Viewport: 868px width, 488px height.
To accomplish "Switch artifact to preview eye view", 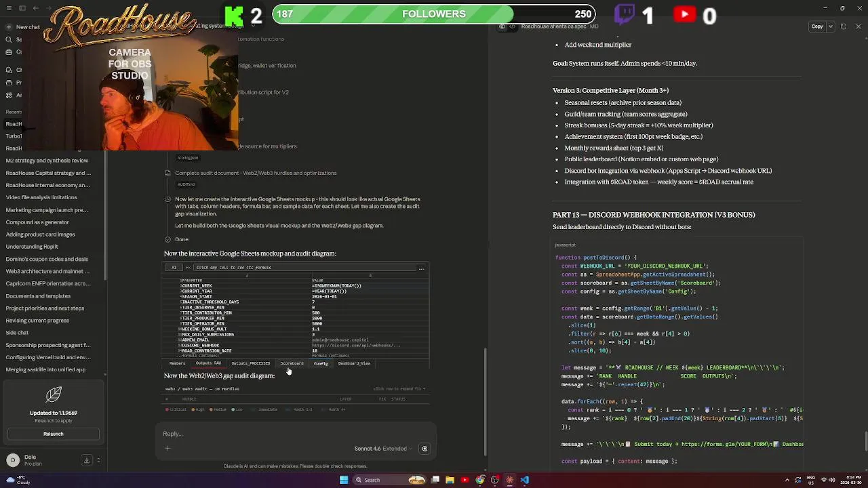I will [x=502, y=26].
